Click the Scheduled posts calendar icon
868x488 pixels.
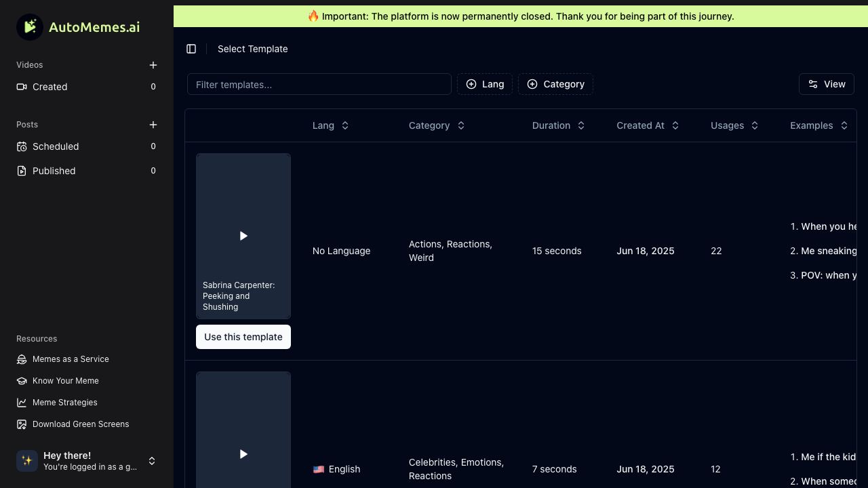click(x=22, y=146)
